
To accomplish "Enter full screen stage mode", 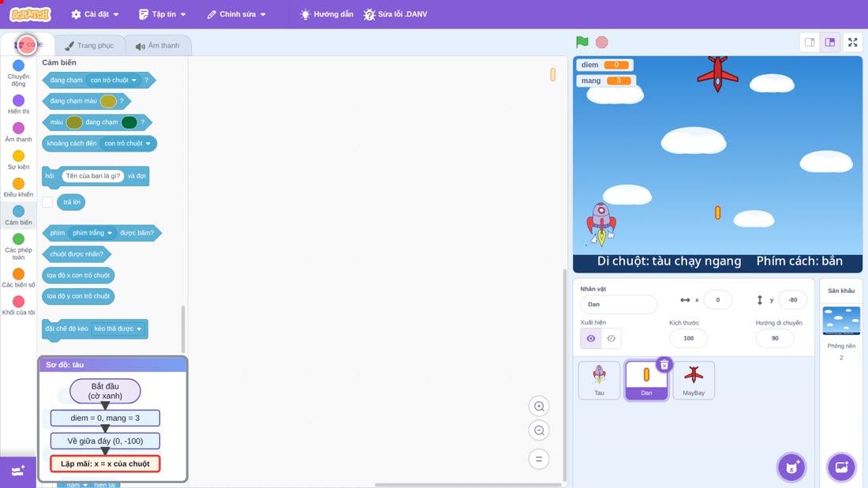I will coord(852,42).
